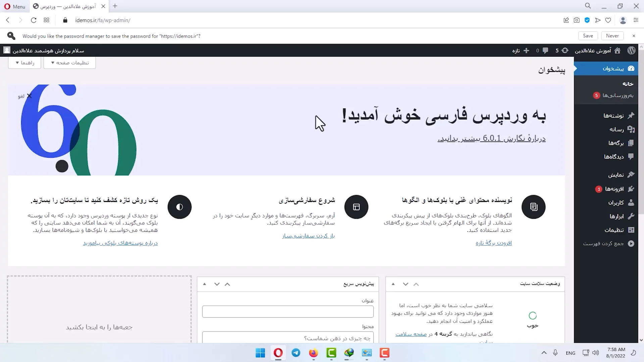Click the block themes learn link
The width and height of the screenshot is (644, 362).
coord(120,243)
